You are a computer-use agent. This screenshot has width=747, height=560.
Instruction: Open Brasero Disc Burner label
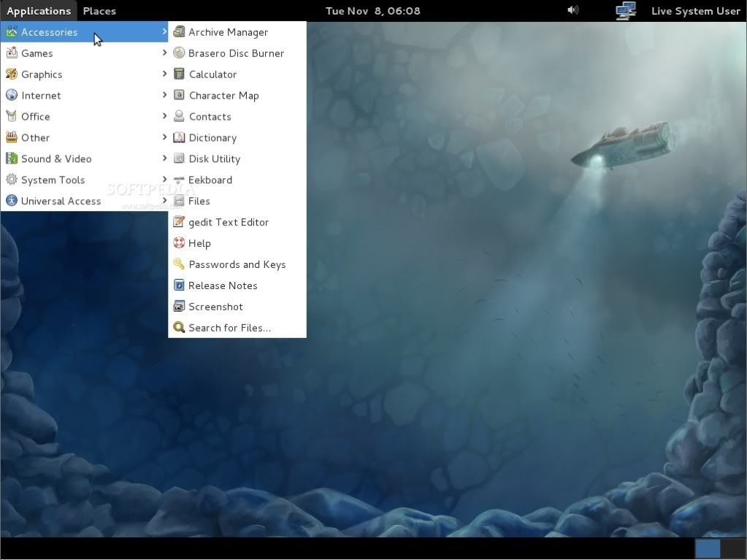coord(236,53)
